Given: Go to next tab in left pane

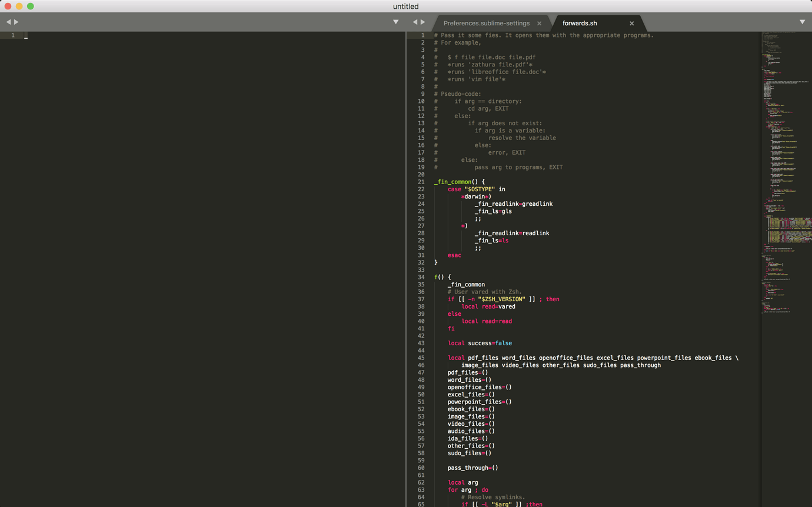Looking at the screenshot, I should coord(16,22).
